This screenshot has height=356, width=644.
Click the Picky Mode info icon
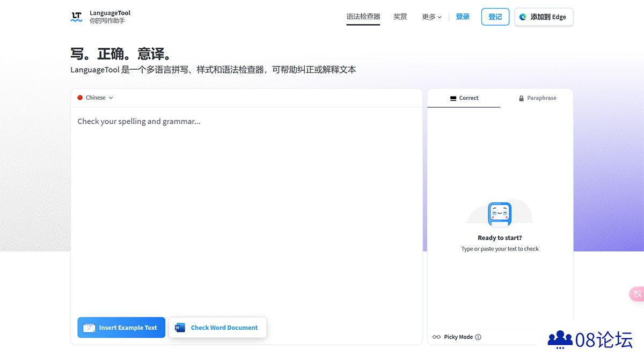click(x=478, y=337)
